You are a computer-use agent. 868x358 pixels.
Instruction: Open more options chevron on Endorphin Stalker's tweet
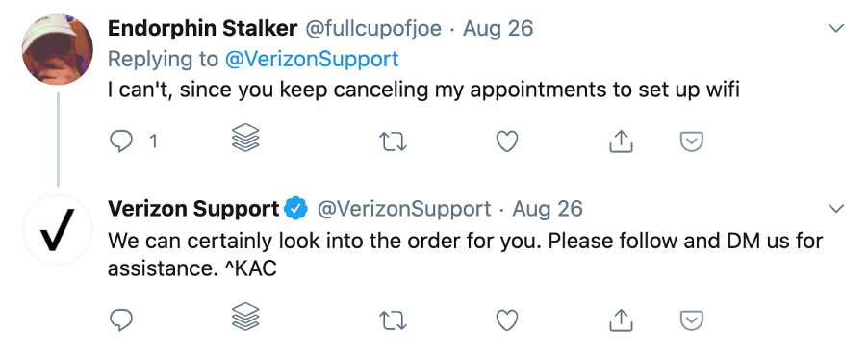point(836,28)
